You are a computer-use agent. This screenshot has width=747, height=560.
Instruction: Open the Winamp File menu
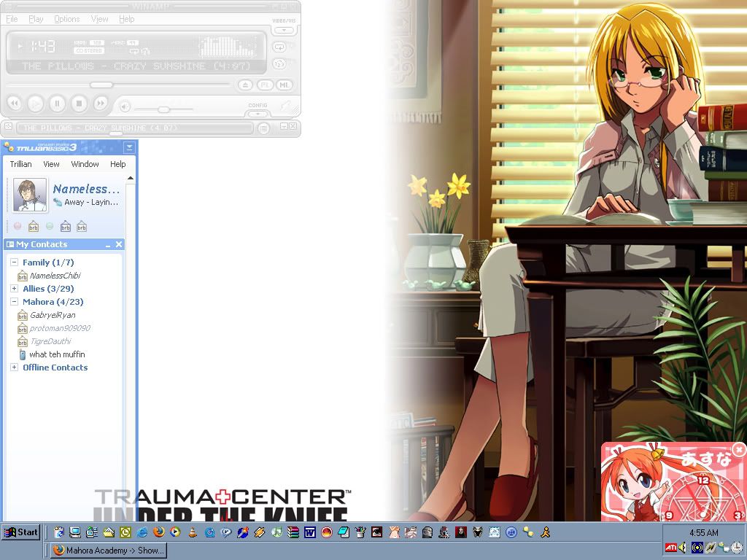point(12,19)
